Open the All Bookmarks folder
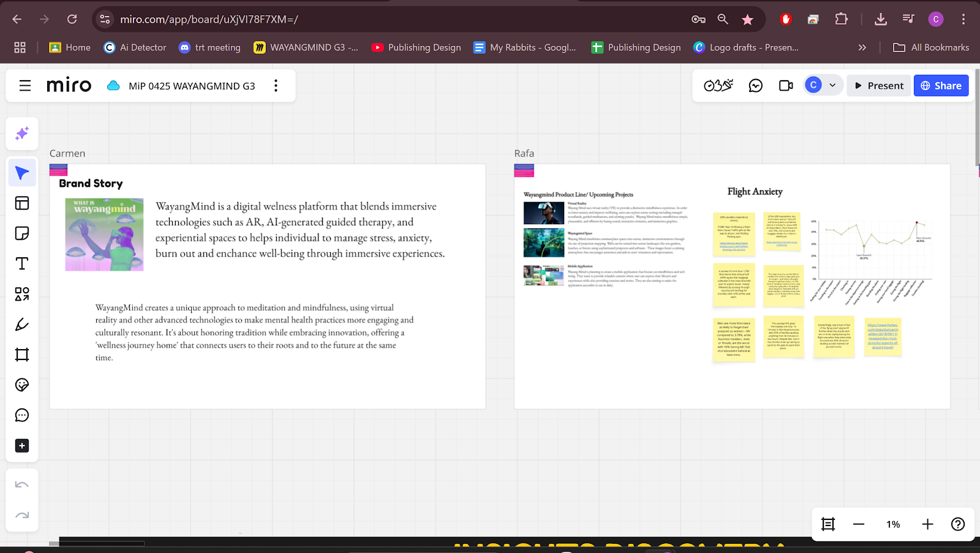Image resolution: width=980 pixels, height=553 pixels. pyautogui.click(x=931, y=48)
